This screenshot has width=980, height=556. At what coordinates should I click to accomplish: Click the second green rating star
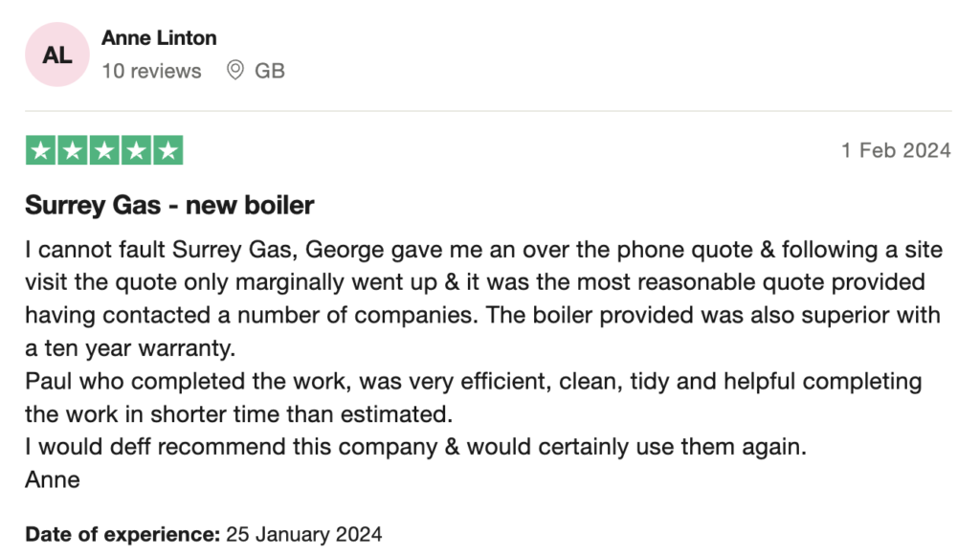(72, 150)
